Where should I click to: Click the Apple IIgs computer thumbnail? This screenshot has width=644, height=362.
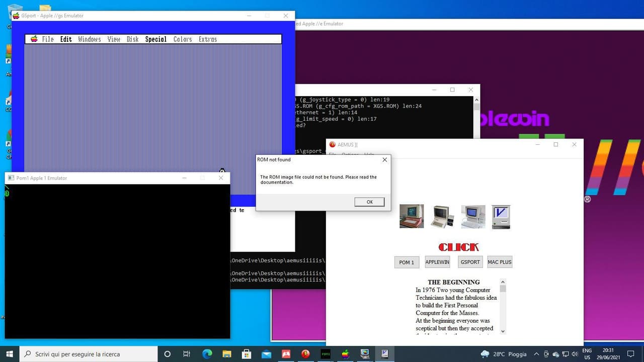tap(473, 217)
